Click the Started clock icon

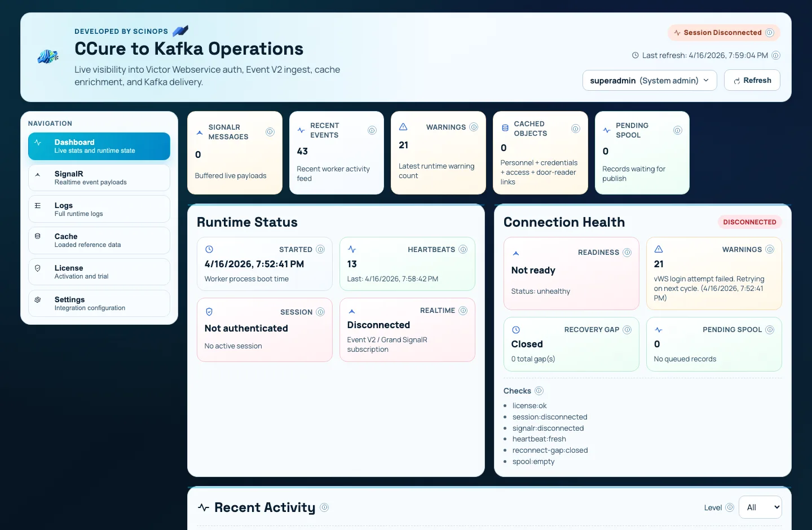(x=209, y=249)
